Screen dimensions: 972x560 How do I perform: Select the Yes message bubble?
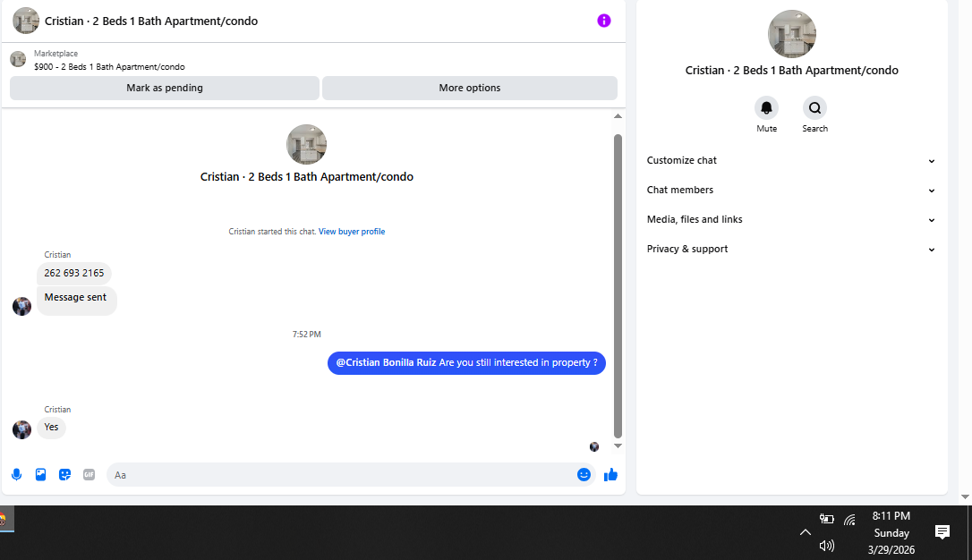pos(51,428)
